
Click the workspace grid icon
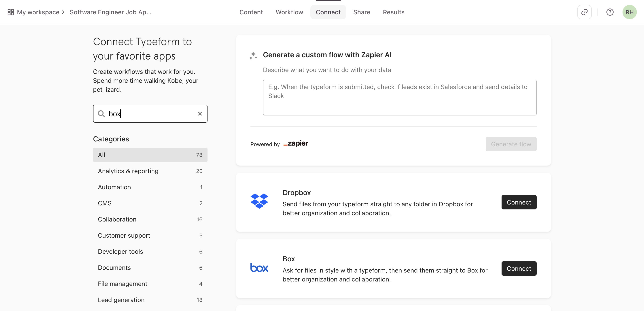point(11,12)
